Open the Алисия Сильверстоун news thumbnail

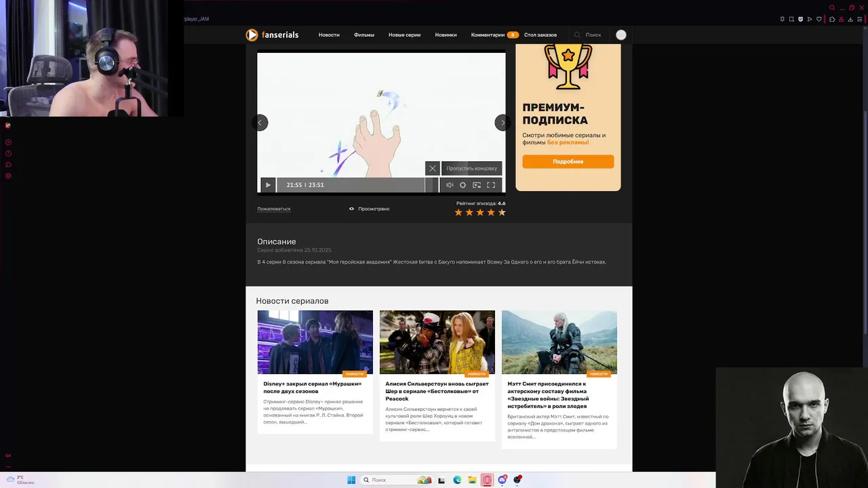tap(437, 342)
